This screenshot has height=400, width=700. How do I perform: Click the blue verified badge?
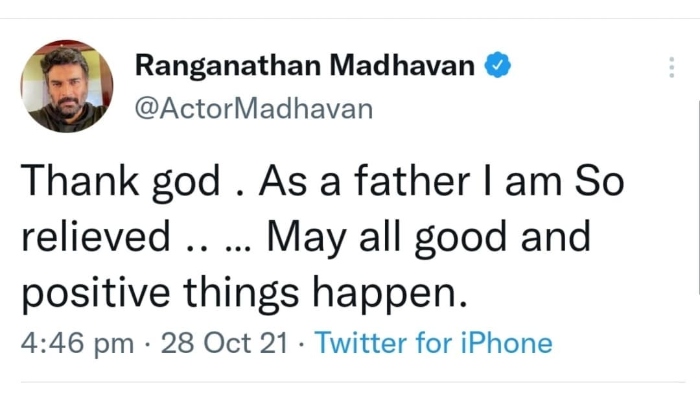499,67
